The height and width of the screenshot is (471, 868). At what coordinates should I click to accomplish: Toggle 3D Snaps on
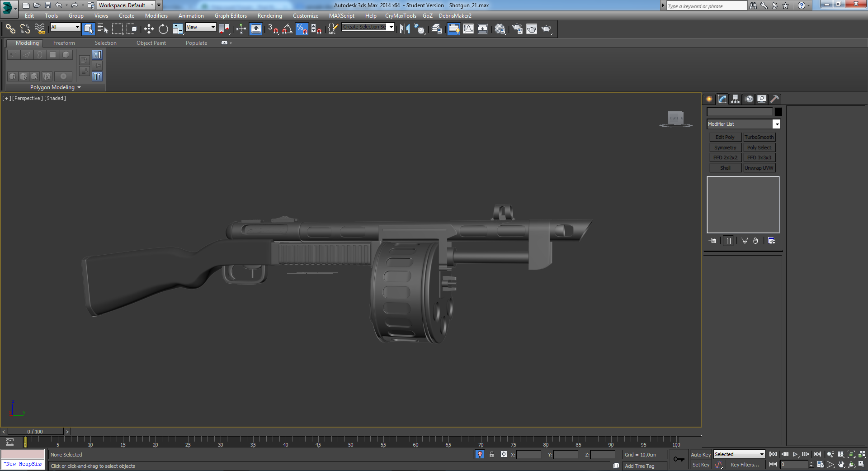[273, 29]
